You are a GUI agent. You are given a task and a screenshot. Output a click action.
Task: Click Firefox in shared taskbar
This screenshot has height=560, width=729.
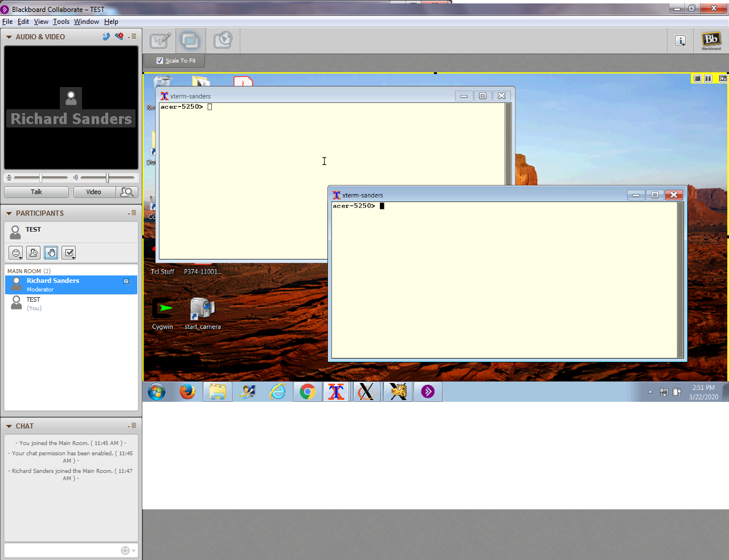[187, 392]
